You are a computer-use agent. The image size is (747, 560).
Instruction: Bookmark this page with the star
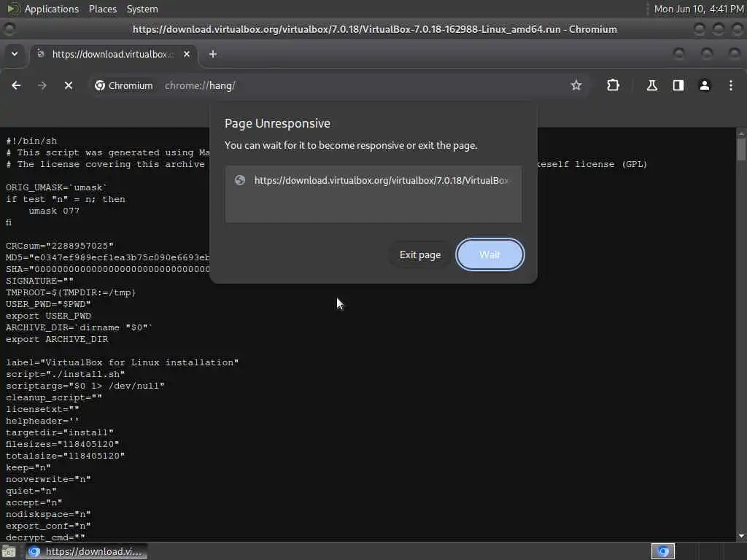[576, 85]
